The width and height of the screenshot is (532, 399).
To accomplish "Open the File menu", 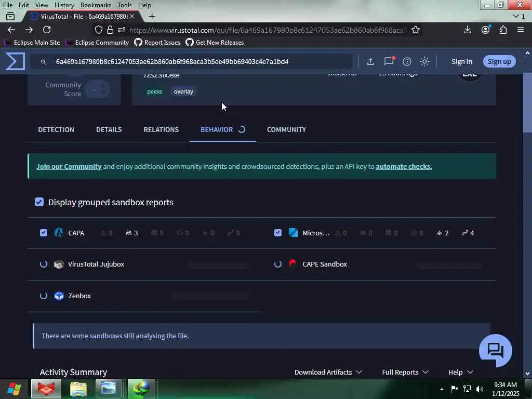I will click(x=7, y=5).
